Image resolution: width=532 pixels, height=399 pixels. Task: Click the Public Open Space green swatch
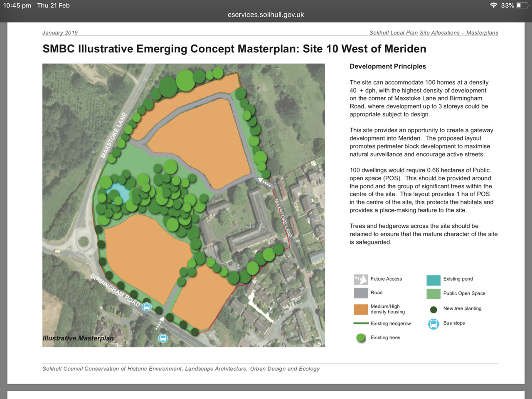coord(433,294)
